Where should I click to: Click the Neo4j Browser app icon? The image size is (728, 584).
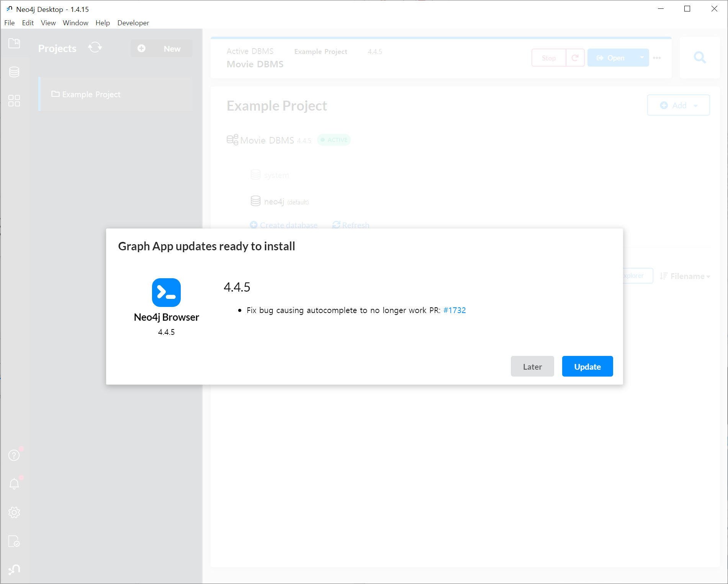coord(166,292)
